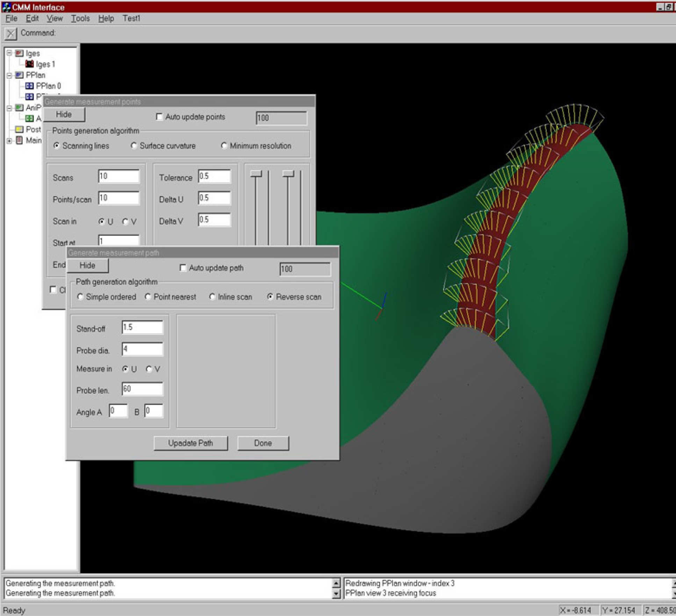Viewport: 676px width, 616px height.
Task: Choose Inline scan path algorithm
Action: [x=212, y=296]
